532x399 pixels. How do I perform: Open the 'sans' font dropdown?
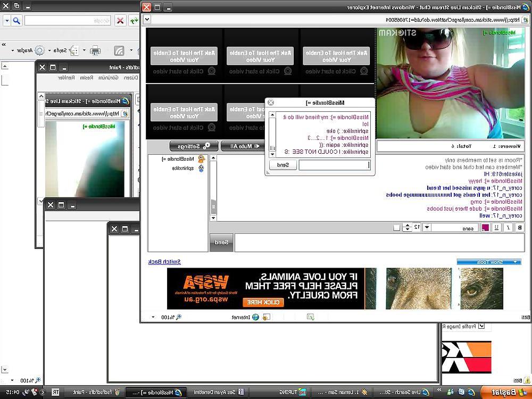(427, 227)
